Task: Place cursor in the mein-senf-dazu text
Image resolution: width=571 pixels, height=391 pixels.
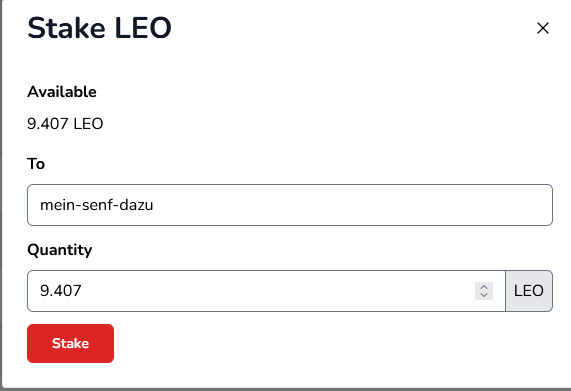Action: click(x=97, y=205)
